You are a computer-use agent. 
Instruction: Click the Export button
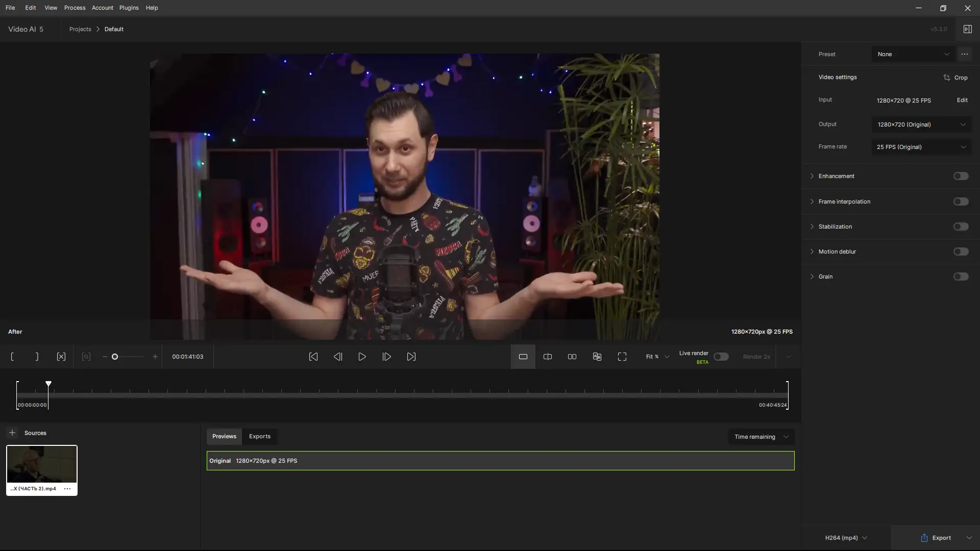pyautogui.click(x=936, y=538)
